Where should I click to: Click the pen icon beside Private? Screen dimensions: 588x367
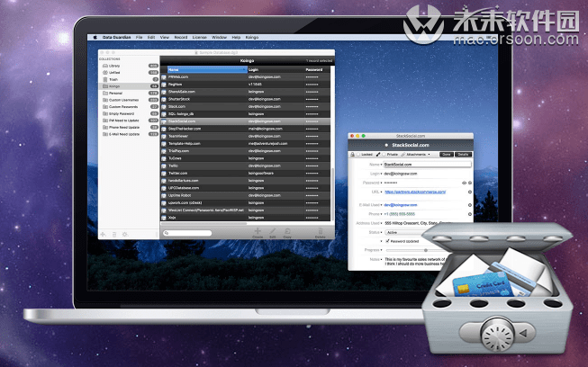tap(378, 155)
